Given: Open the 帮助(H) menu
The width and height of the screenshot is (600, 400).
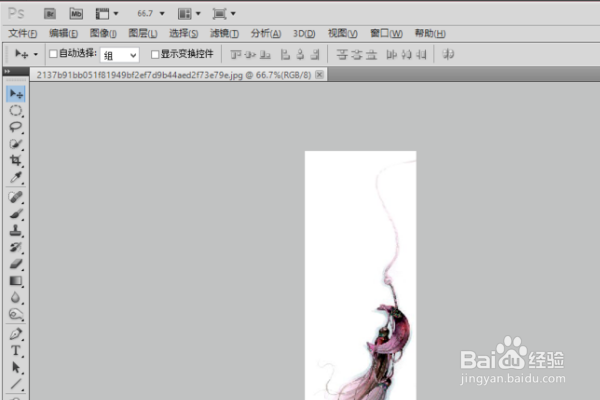Looking at the screenshot, I should click(x=430, y=34).
